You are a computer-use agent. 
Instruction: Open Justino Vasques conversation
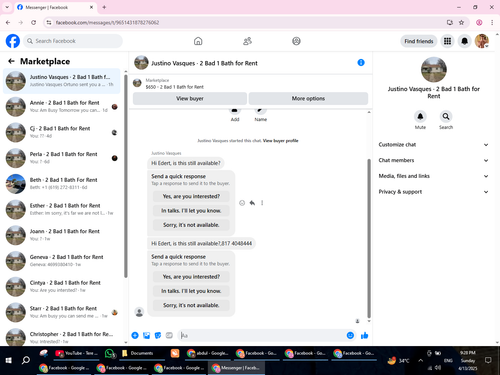[x=62, y=81]
